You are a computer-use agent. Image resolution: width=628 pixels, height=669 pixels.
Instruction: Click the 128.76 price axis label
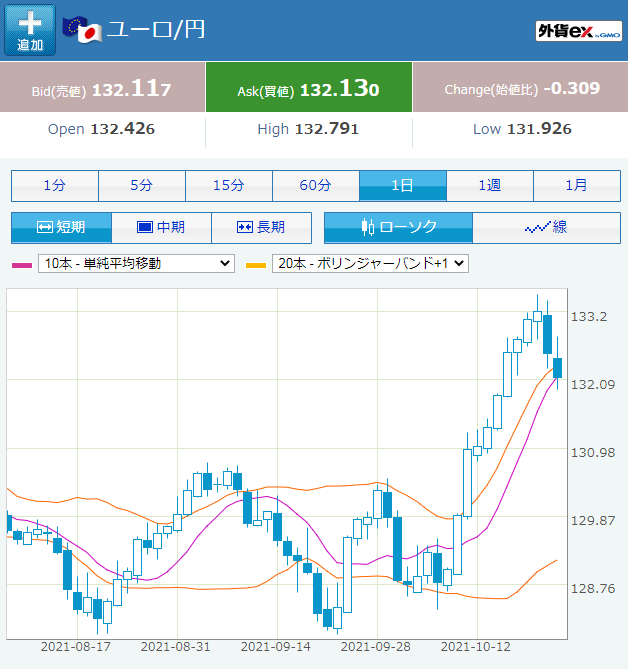click(x=593, y=589)
